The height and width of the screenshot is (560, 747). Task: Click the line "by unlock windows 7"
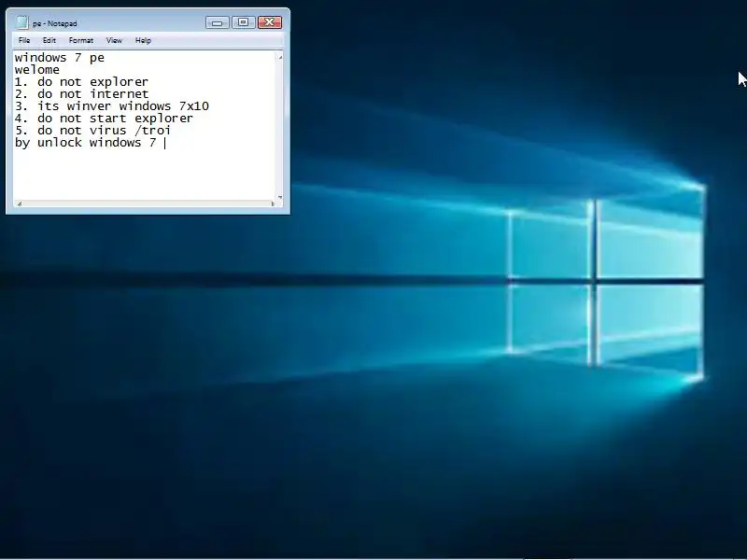coord(85,143)
